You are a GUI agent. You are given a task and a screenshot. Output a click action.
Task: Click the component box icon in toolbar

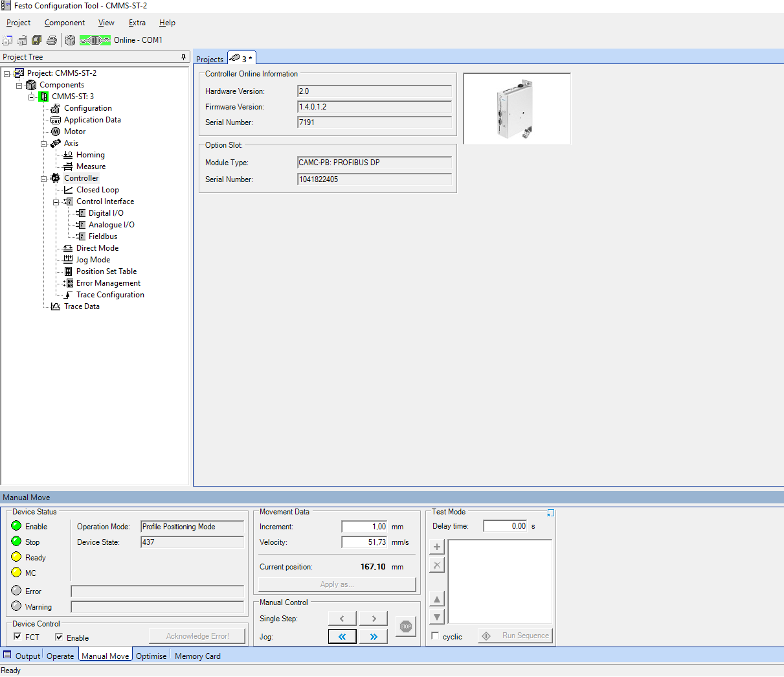coord(70,40)
